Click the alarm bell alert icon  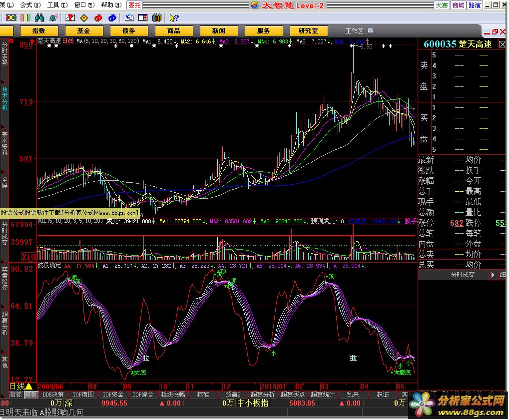click(54, 18)
